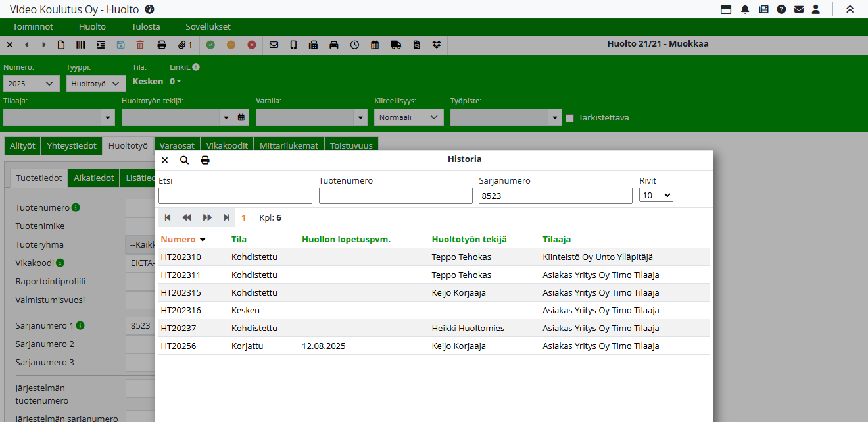Switch to the Aikatiedot sub-tab

point(94,178)
